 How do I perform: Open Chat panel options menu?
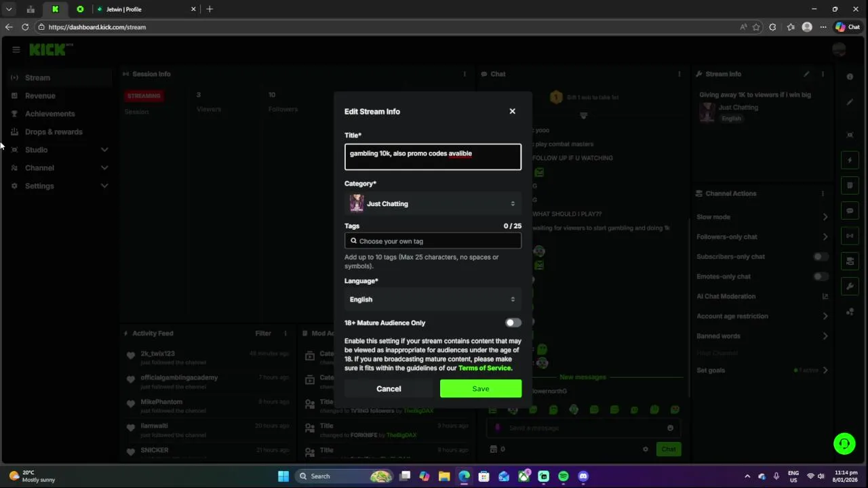[x=679, y=74]
